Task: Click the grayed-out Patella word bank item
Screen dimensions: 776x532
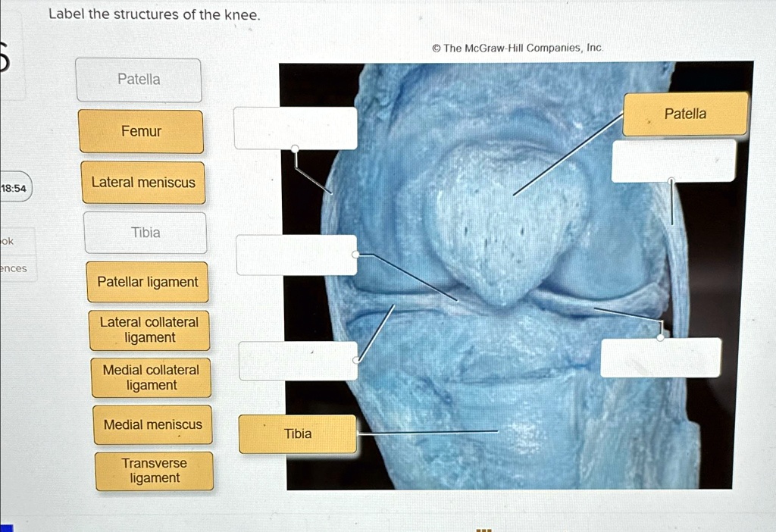Action: [x=138, y=79]
